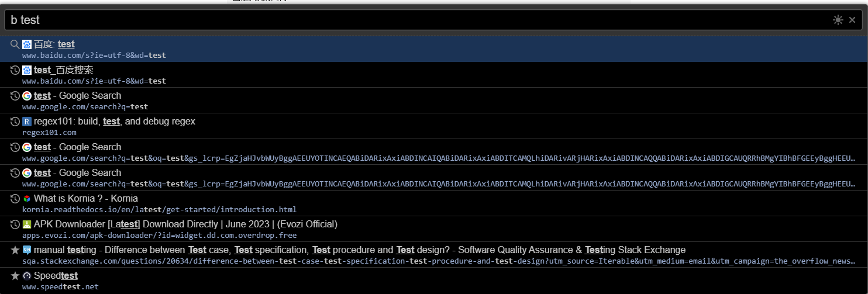This screenshot has height=294, width=868.
Task: Click the sqa.stackexchange.com URL text
Action: point(439,261)
